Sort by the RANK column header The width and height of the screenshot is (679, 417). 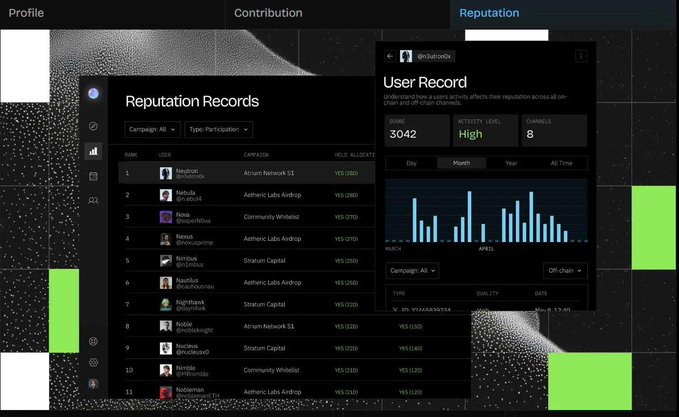(131, 155)
